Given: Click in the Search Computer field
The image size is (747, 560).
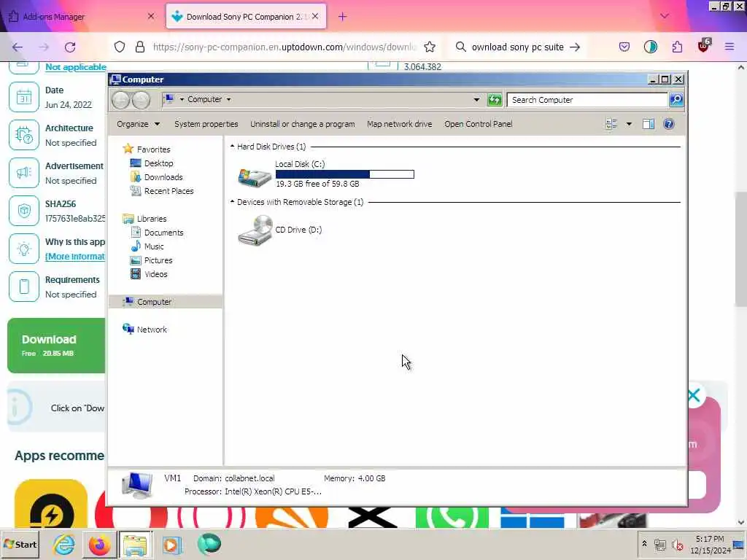Looking at the screenshot, I should [x=587, y=100].
